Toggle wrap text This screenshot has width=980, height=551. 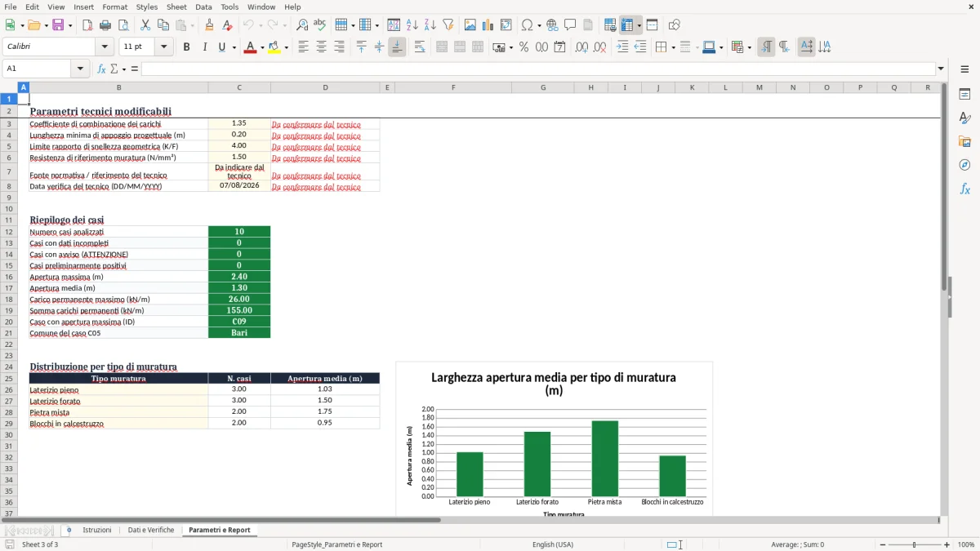(x=420, y=47)
